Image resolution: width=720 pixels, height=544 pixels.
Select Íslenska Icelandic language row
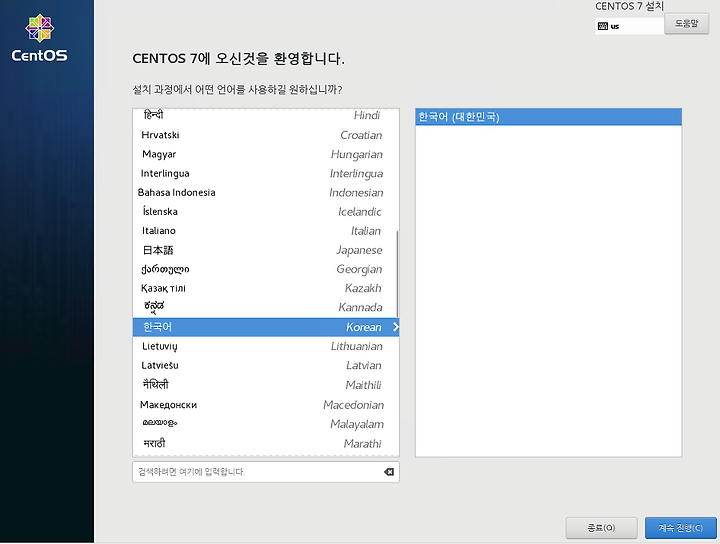click(266, 212)
